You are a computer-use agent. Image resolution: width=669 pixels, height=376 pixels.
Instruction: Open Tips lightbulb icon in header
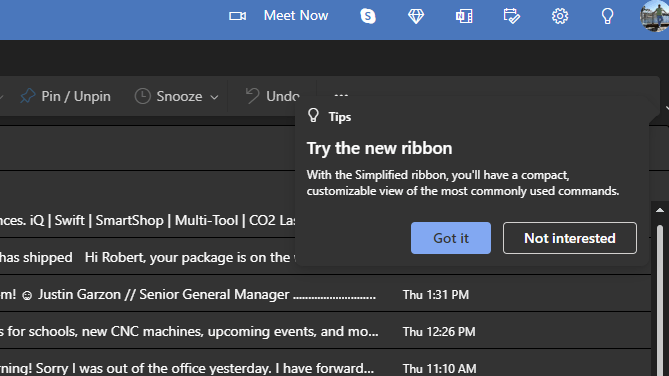coord(607,16)
